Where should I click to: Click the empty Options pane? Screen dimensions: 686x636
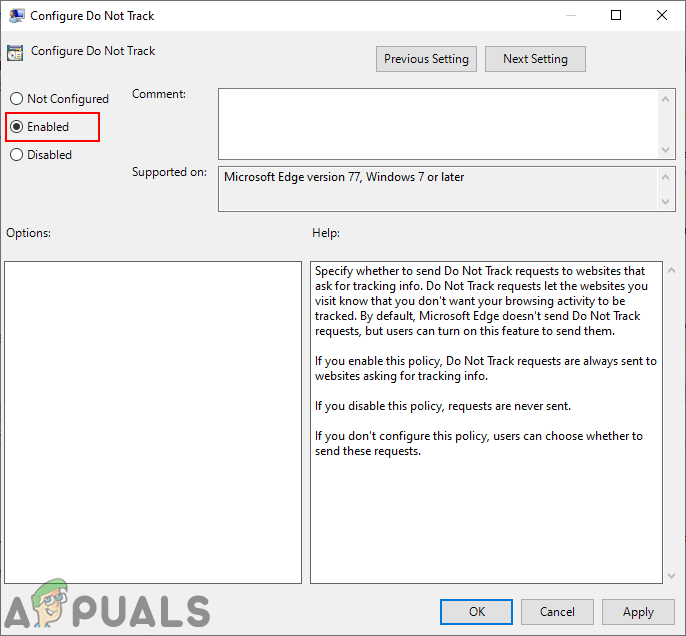pos(153,423)
